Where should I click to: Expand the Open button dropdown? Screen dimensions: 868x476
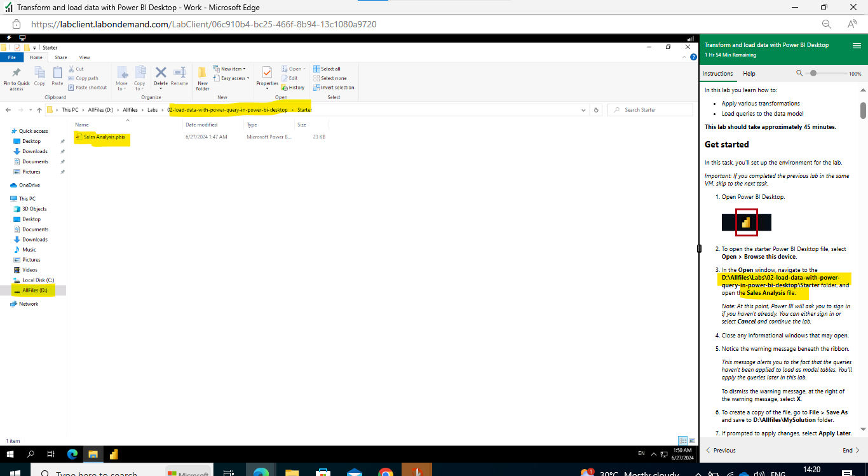tap(305, 69)
